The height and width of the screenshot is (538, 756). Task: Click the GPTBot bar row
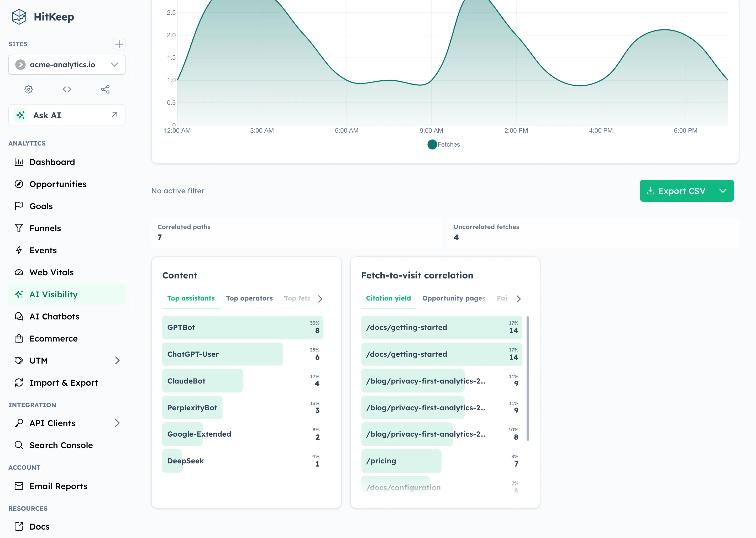point(243,327)
